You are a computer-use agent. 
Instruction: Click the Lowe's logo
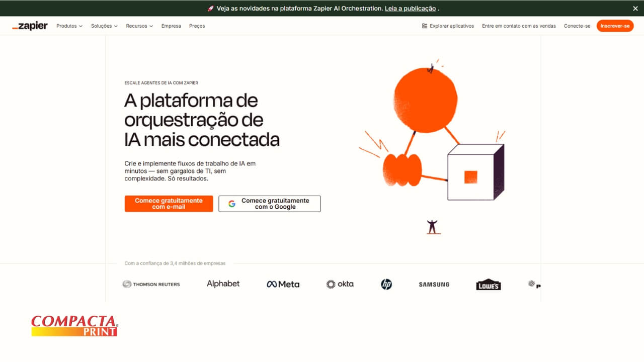click(489, 284)
